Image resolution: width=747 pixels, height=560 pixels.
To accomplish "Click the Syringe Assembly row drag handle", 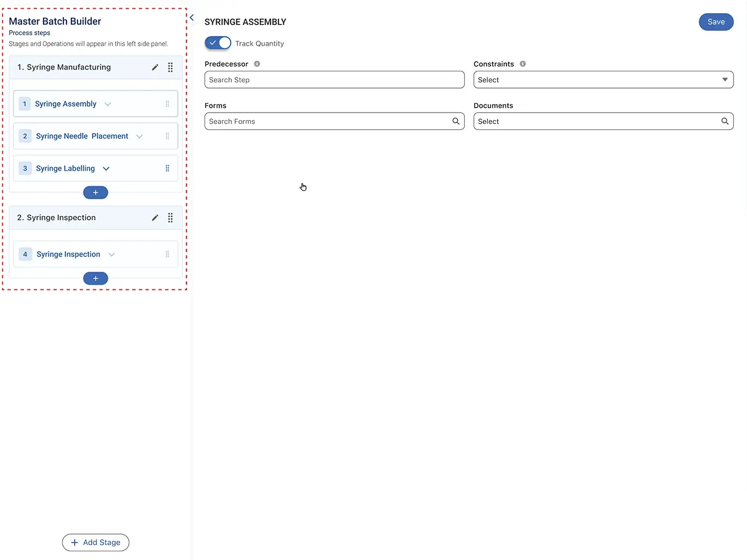I will click(x=168, y=104).
